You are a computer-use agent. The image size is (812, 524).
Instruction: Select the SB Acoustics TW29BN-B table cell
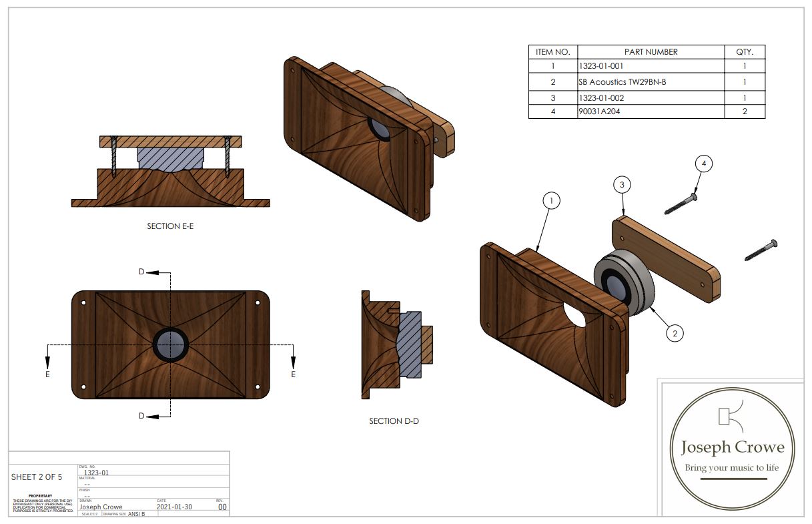tap(623, 82)
